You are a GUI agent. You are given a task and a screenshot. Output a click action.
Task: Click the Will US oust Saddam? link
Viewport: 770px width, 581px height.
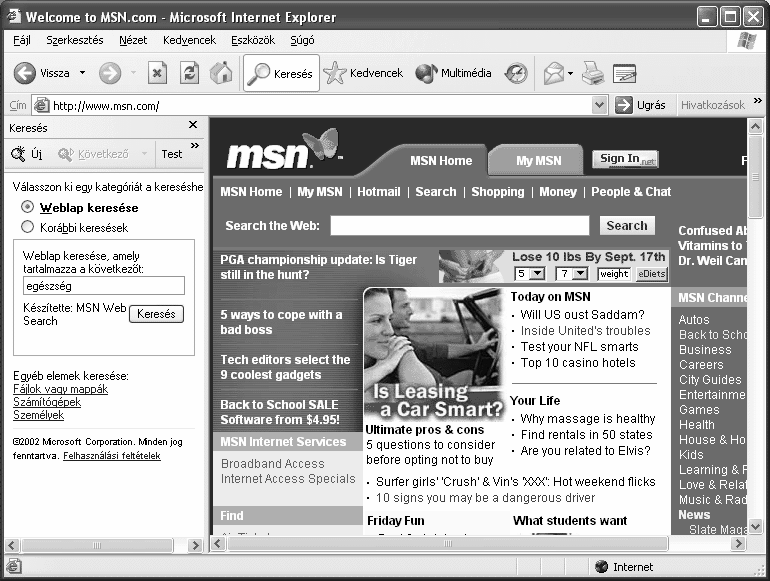(x=582, y=314)
